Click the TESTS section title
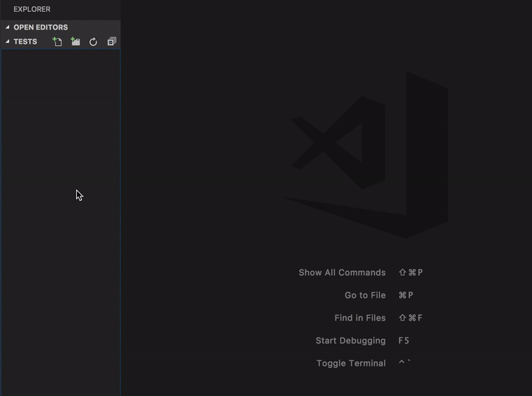The image size is (532, 396). click(25, 41)
